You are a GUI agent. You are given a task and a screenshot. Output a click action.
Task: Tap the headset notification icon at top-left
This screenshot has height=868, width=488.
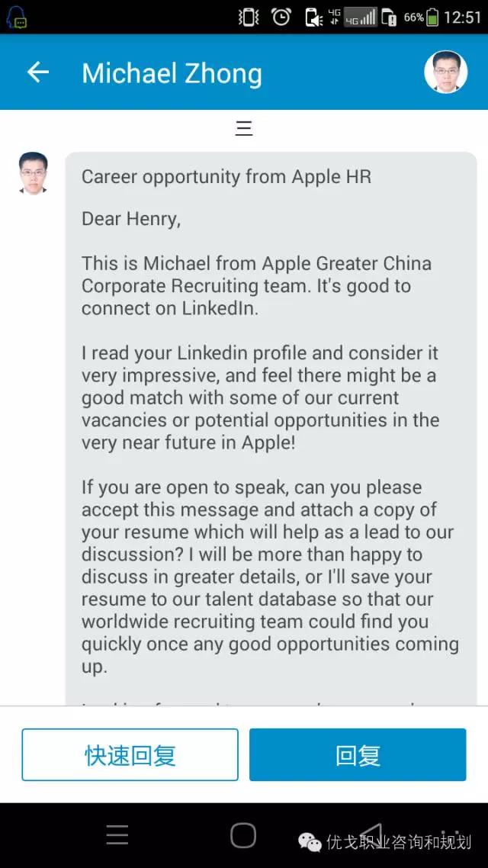click(x=16, y=17)
